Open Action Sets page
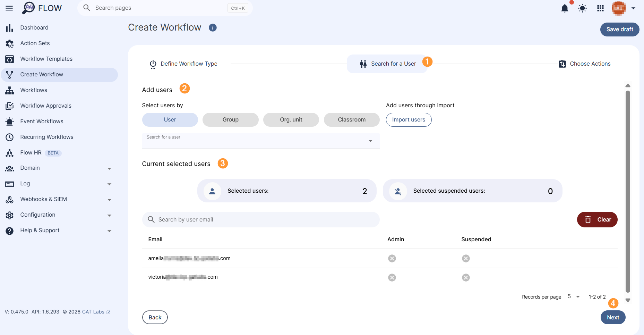Image resolution: width=644 pixels, height=335 pixels. [59, 43]
